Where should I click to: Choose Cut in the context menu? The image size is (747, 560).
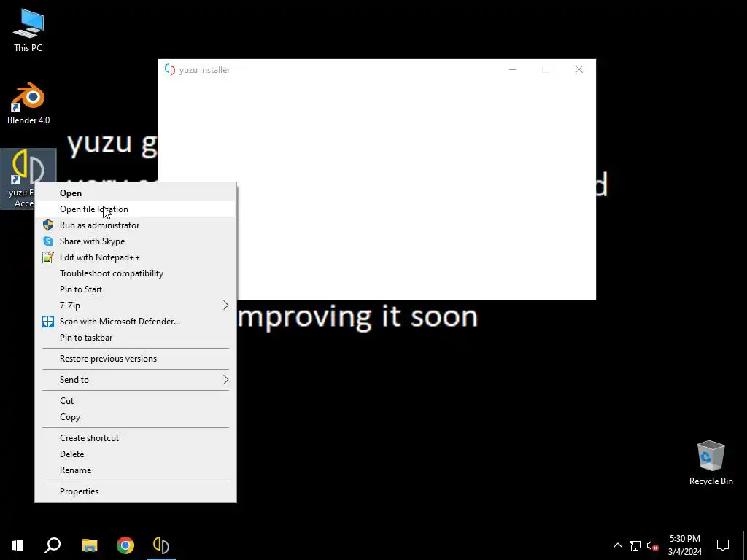coord(135,401)
